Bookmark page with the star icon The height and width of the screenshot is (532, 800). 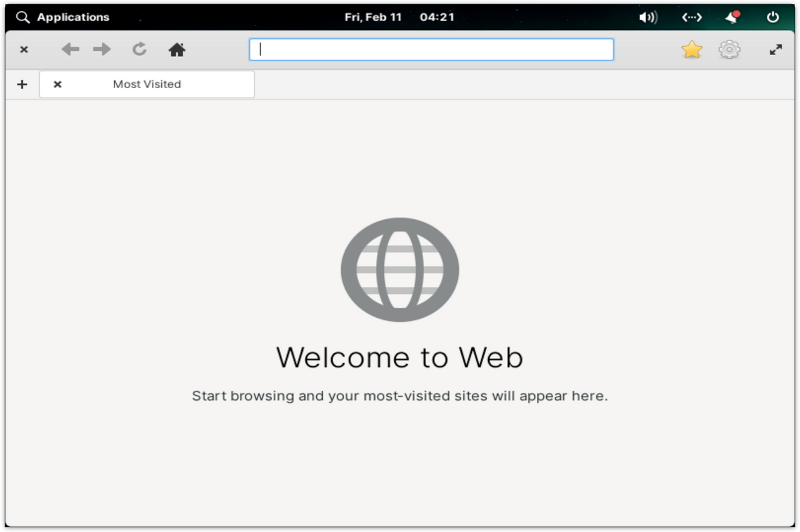tap(692, 49)
